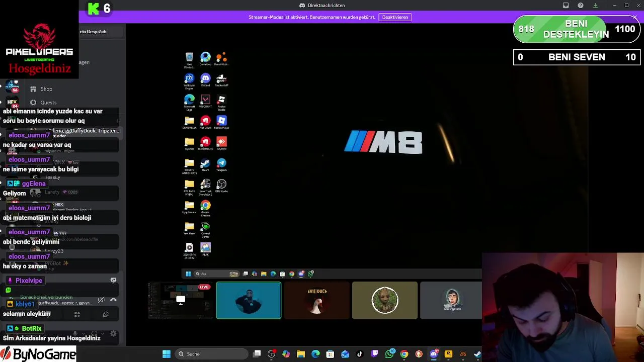
Task: Select the LIVE screen share thumbnail
Action: pos(180,300)
